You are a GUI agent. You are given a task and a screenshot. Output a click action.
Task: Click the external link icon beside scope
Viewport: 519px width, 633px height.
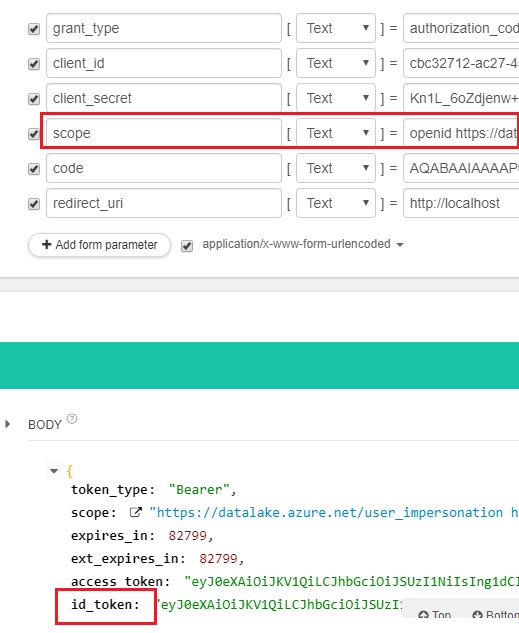[136, 512]
